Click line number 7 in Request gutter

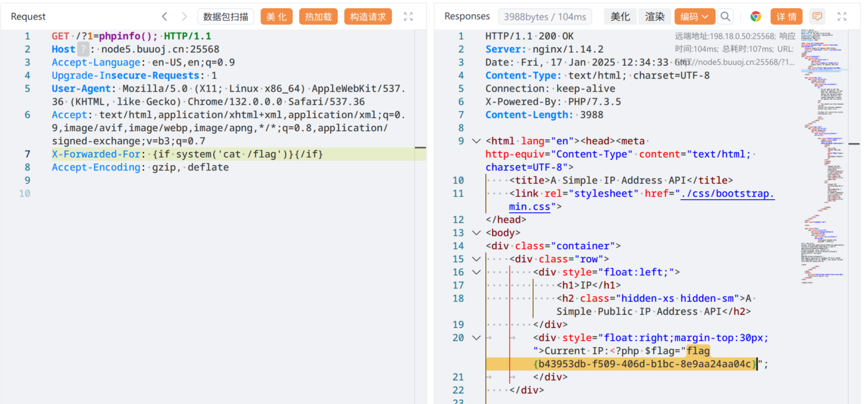tap(27, 154)
